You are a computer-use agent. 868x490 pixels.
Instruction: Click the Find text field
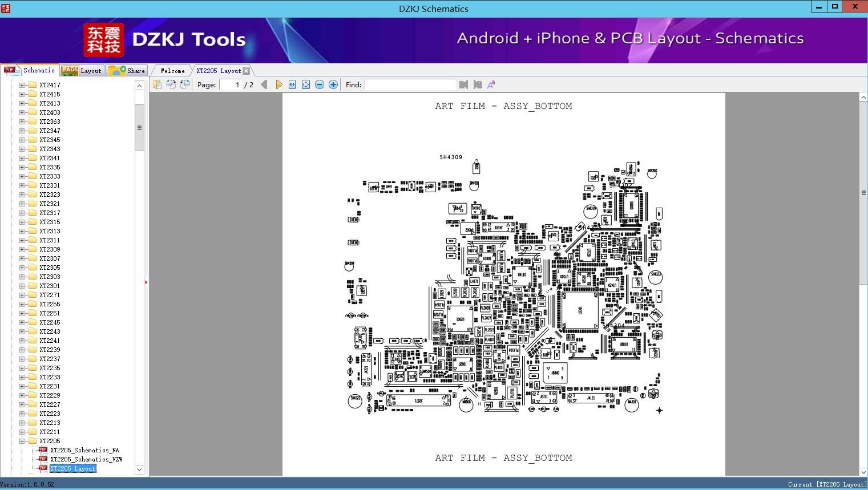(x=410, y=84)
